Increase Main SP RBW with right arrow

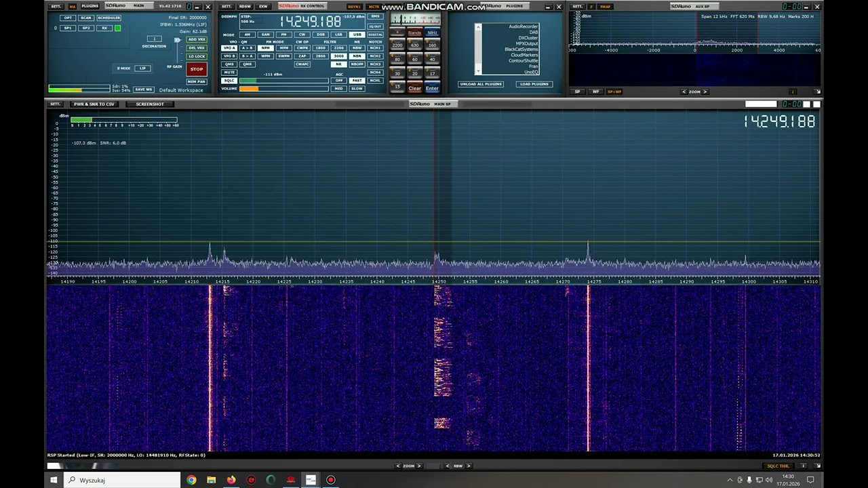pos(468,466)
